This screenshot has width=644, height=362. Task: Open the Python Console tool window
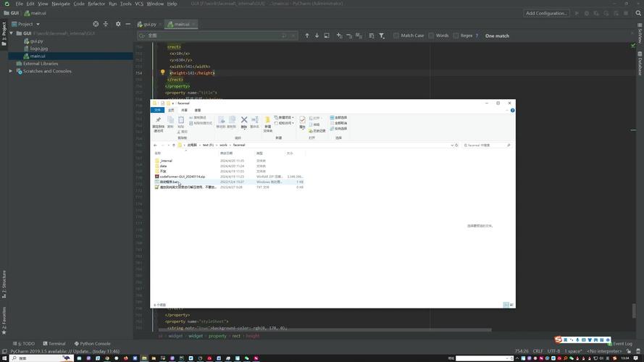tap(93, 343)
